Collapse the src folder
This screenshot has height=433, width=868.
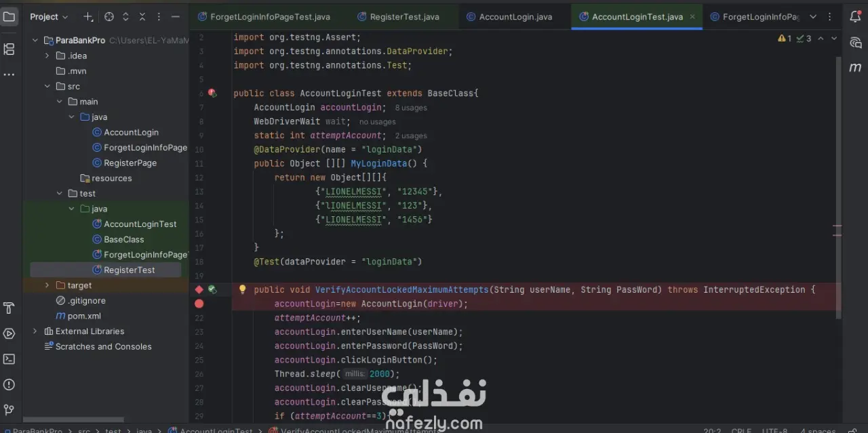pyautogui.click(x=47, y=86)
